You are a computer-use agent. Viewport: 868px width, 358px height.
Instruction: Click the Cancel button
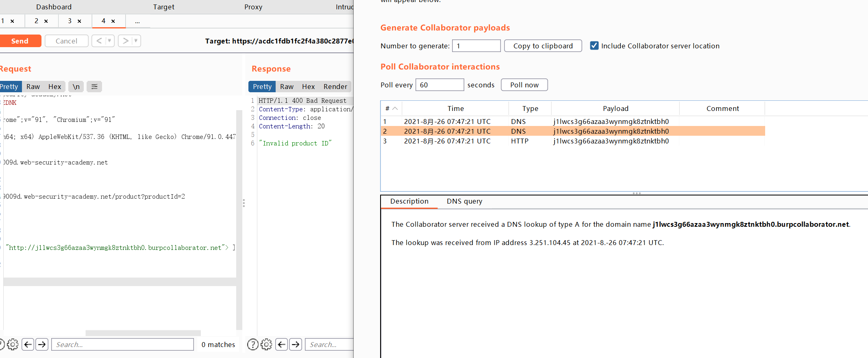coord(66,41)
